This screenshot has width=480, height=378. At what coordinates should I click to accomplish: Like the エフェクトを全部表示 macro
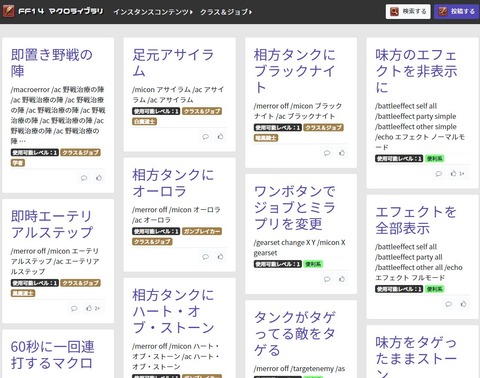tap(464, 304)
